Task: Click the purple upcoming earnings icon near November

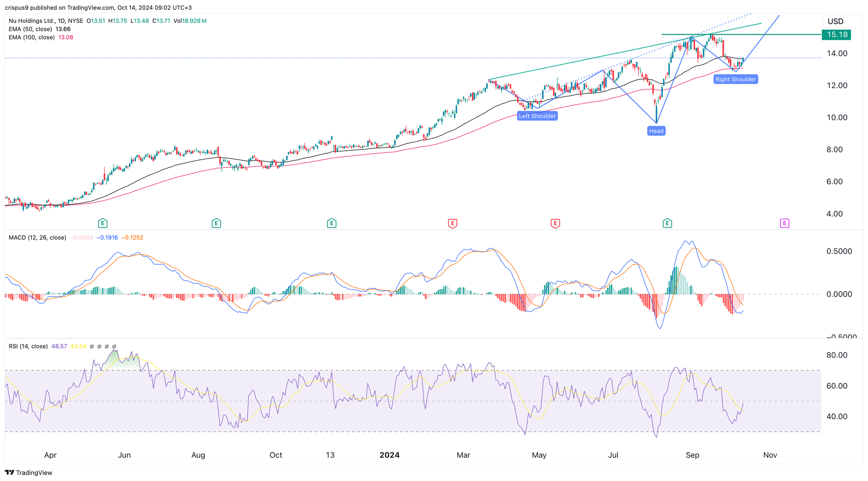Action: [785, 223]
